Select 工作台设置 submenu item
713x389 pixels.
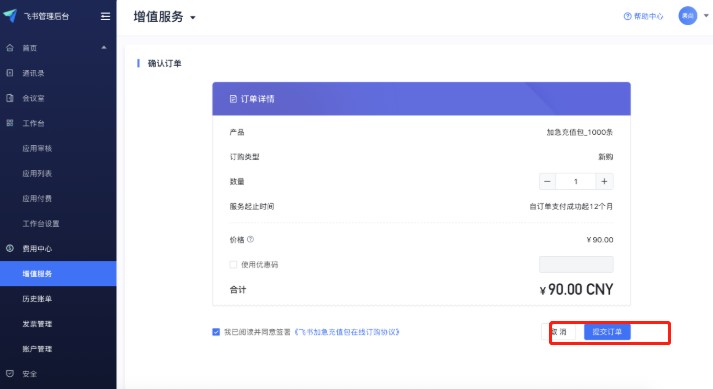40,223
